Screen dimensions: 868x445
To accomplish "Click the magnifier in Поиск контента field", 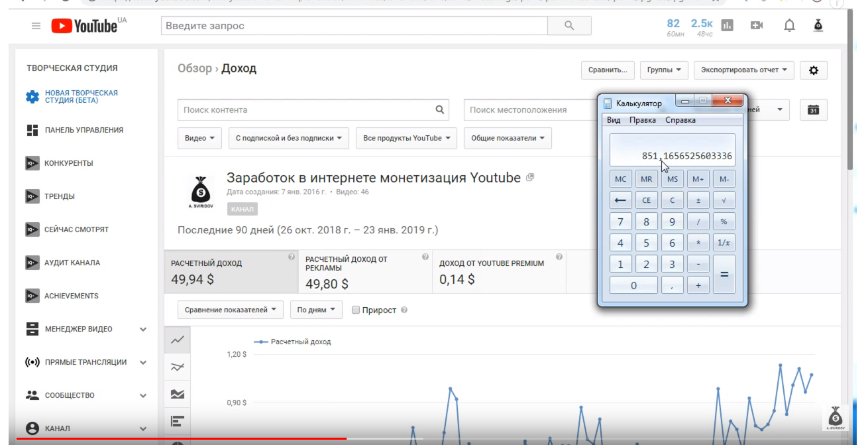I will tap(440, 109).
